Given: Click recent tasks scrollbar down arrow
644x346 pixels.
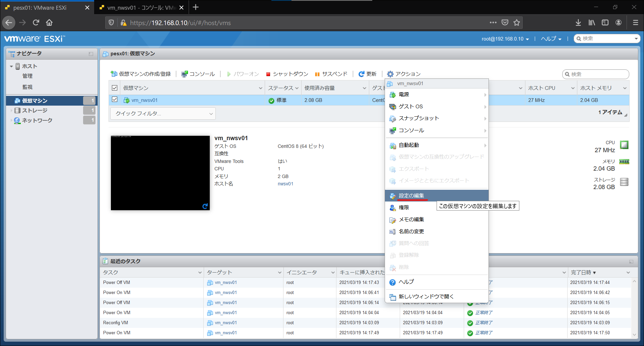Looking at the screenshot, I should coord(634,335).
